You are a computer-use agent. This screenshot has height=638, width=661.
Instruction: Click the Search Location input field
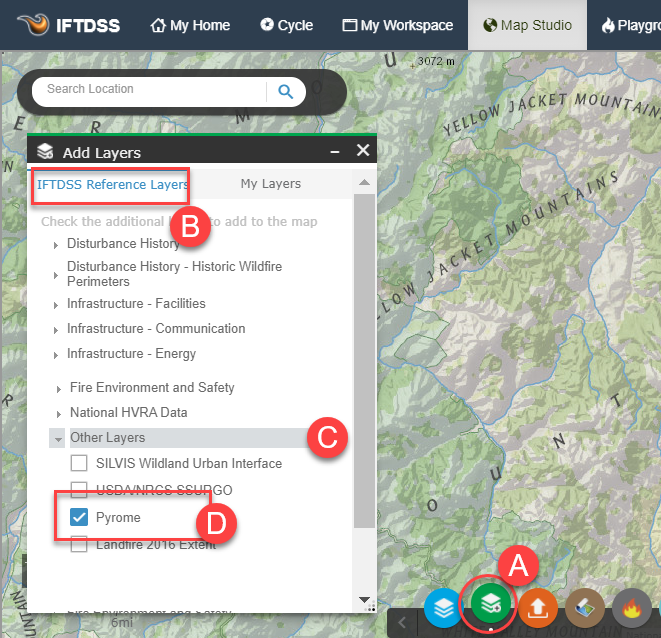150,91
